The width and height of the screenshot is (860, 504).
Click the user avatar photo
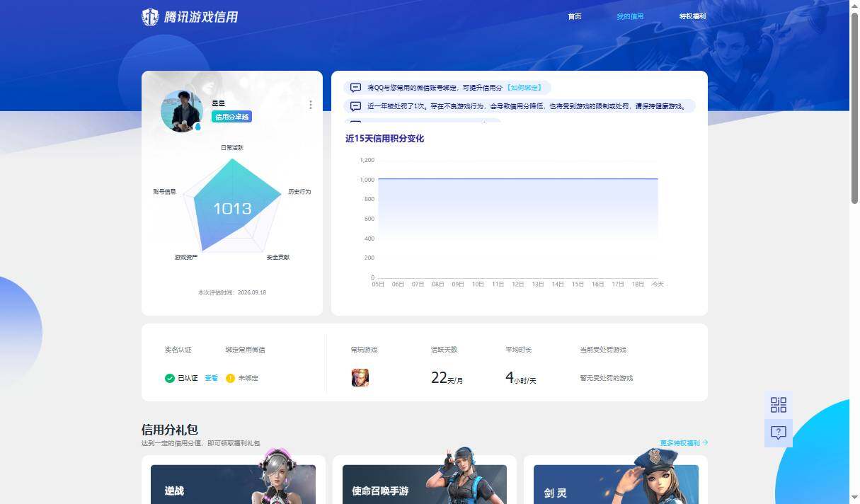point(182,110)
